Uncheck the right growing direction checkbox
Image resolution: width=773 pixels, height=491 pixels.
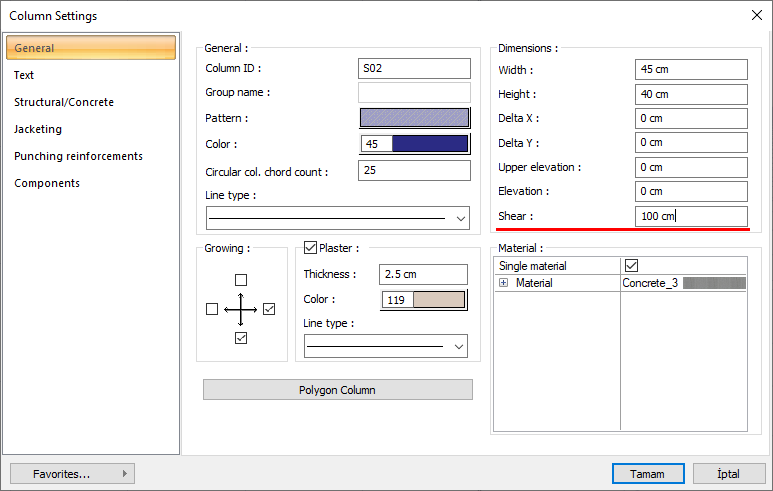(x=269, y=310)
